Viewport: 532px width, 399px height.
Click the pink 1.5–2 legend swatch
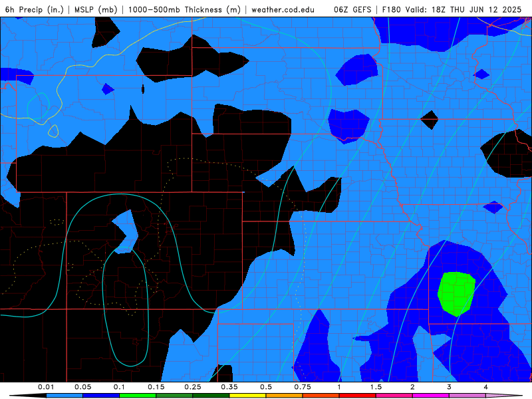(394, 396)
